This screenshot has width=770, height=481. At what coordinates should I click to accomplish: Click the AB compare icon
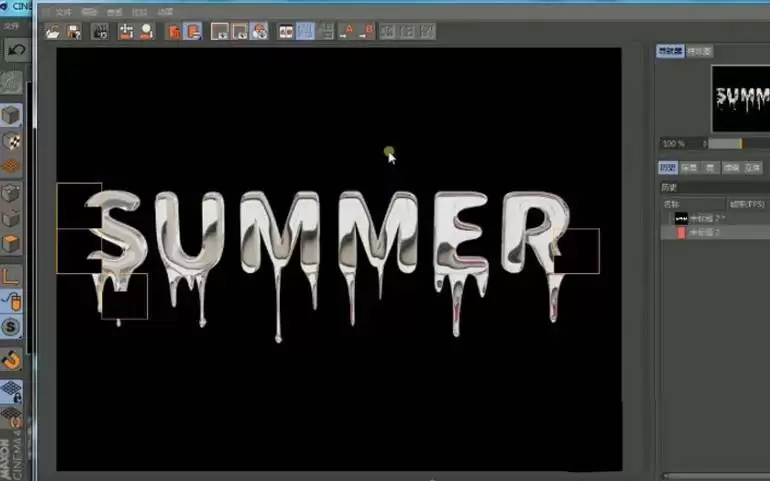pos(286,31)
